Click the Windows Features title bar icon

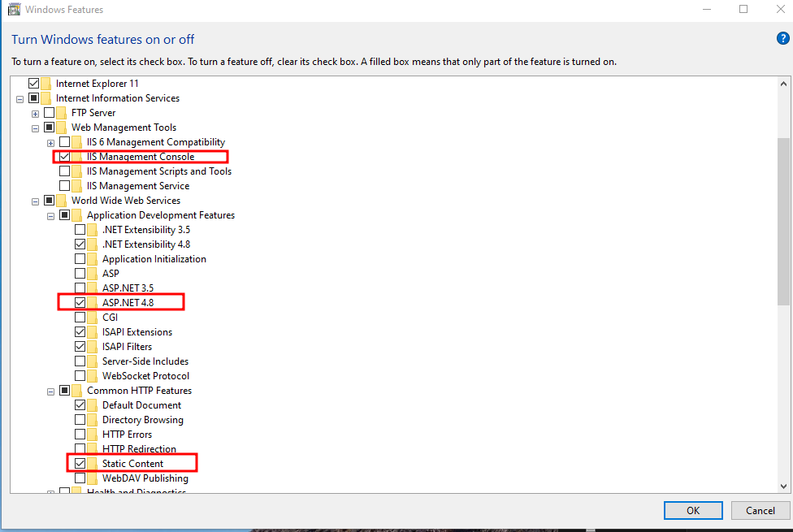14,10
